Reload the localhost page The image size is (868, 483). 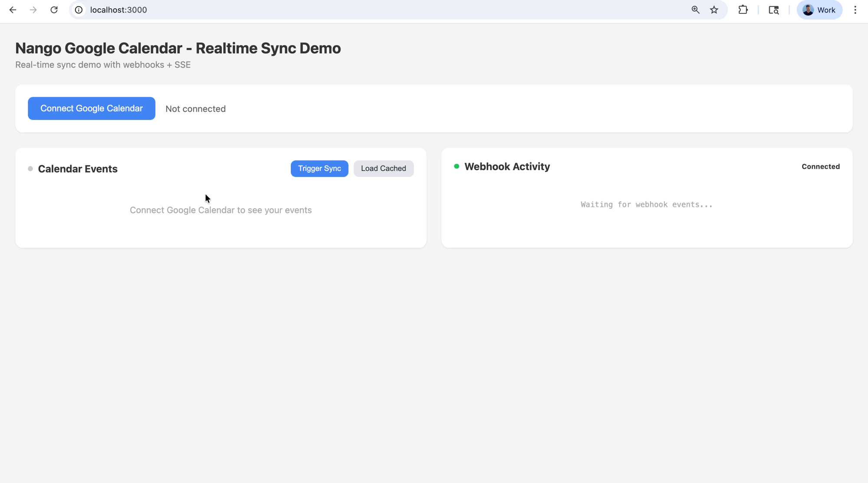coord(54,10)
